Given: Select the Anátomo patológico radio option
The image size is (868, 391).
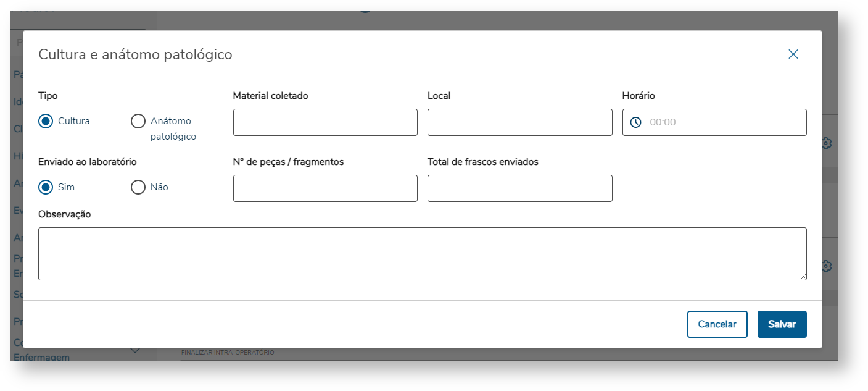Looking at the screenshot, I should pos(138,121).
